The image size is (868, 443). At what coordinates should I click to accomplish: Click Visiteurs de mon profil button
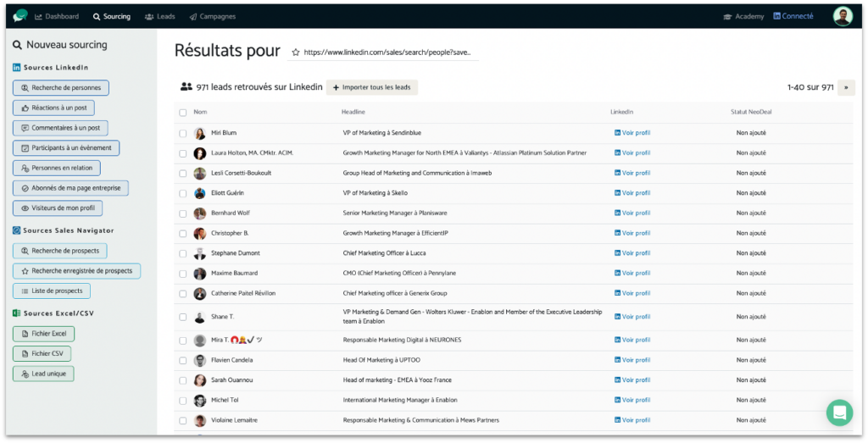tap(58, 208)
